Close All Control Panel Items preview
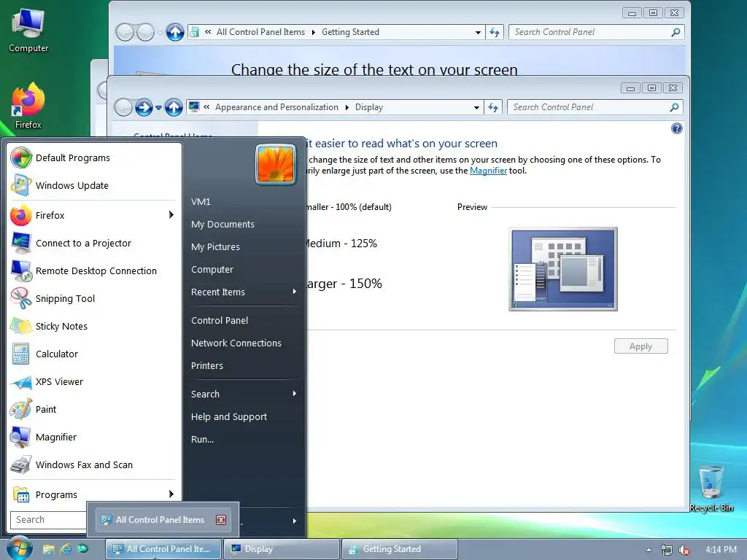This screenshot has height=560, width=747. coord(221,520)
